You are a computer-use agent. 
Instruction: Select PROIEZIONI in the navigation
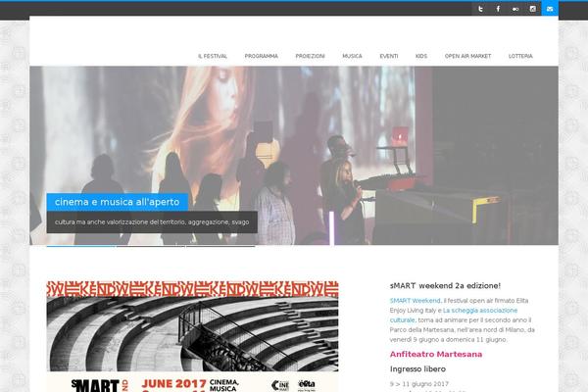310,56
